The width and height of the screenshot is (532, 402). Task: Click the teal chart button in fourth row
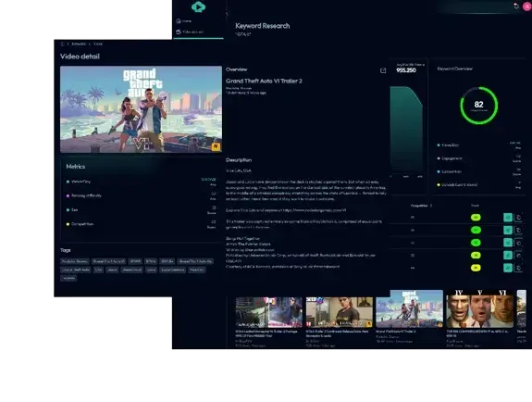508,256
